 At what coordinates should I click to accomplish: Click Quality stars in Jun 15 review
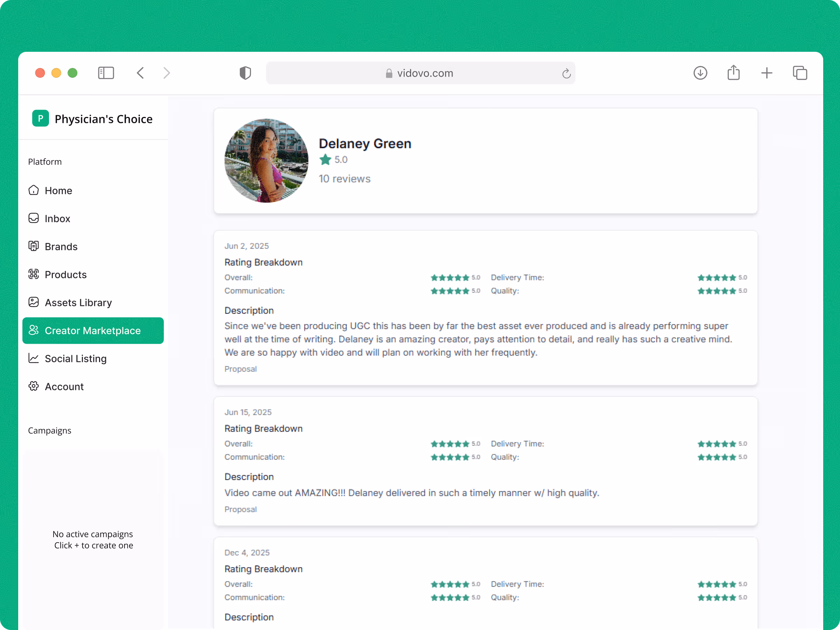pyautogui.click(x=716, y=457)
